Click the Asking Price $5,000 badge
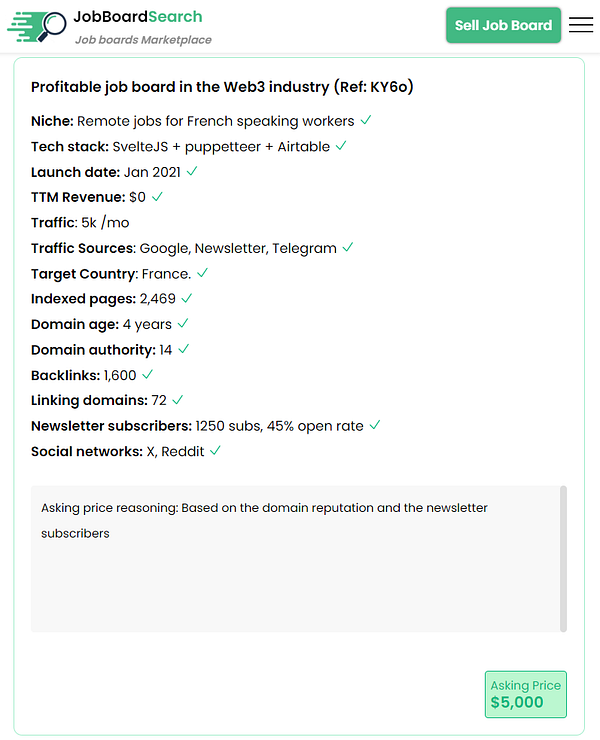The image size is (600, 740). tap(526, 694)
